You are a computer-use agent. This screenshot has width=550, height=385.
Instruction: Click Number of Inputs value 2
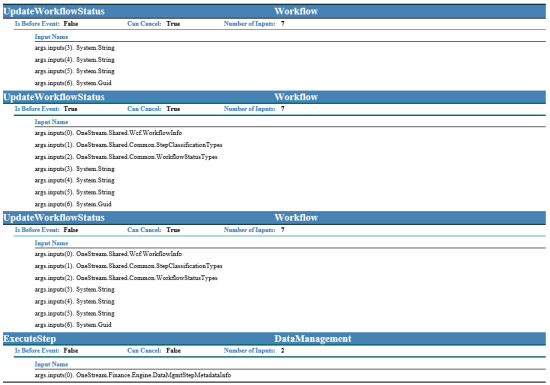(x=282, y=350)
